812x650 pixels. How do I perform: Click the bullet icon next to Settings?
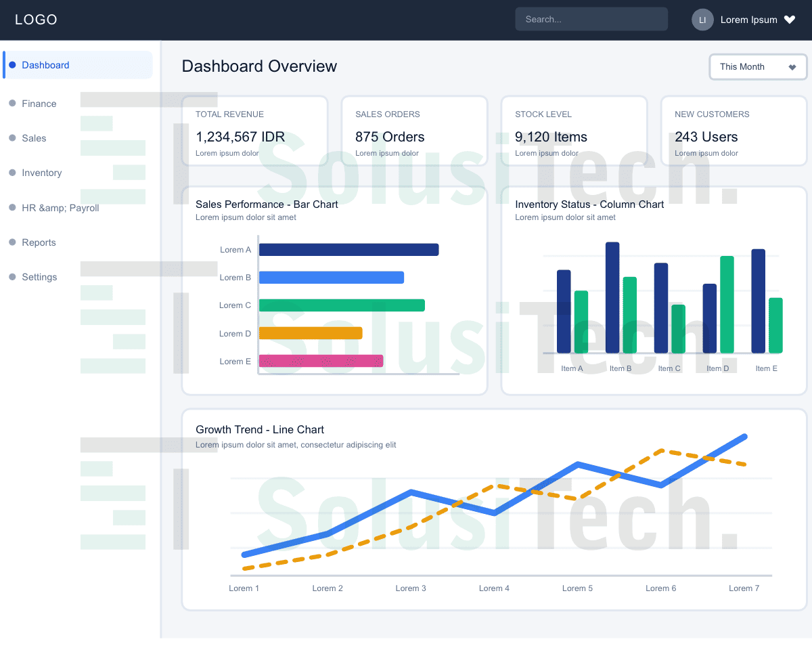[x=12, y=277]
